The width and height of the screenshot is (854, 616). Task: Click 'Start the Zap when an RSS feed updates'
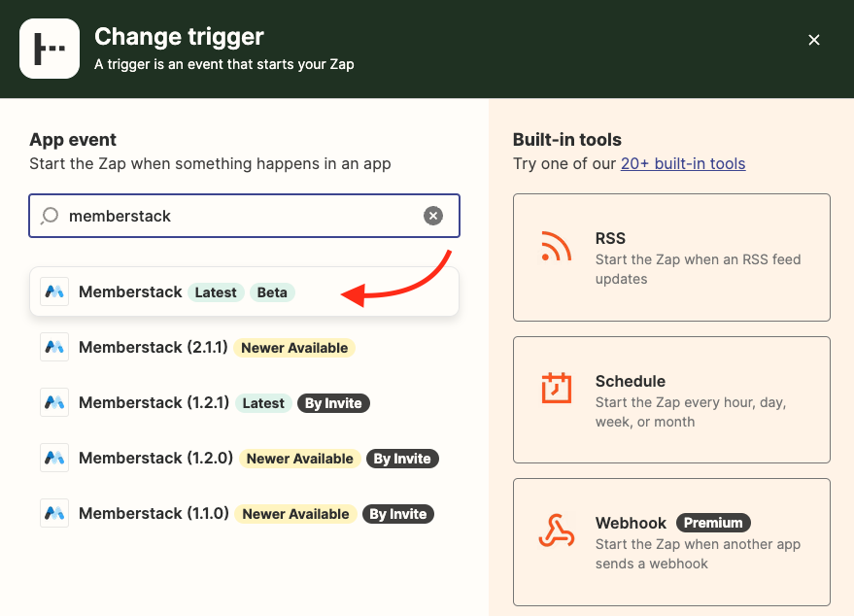point(698,269)
